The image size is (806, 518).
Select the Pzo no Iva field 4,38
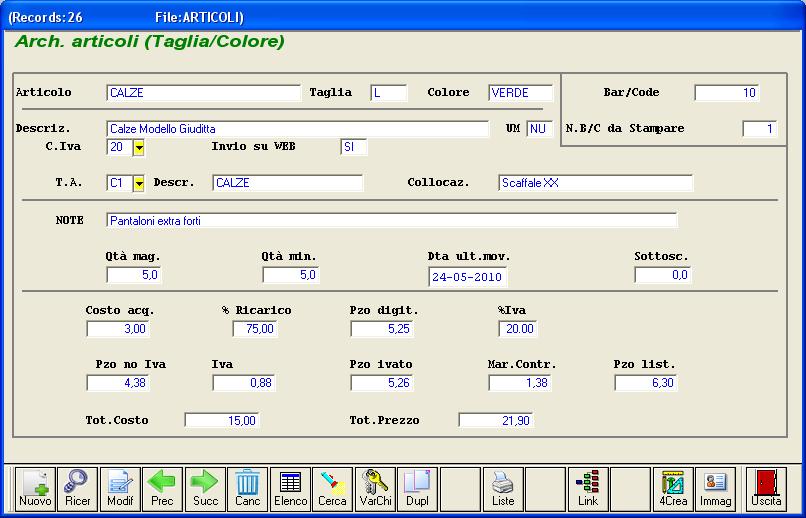click(118, 383)
